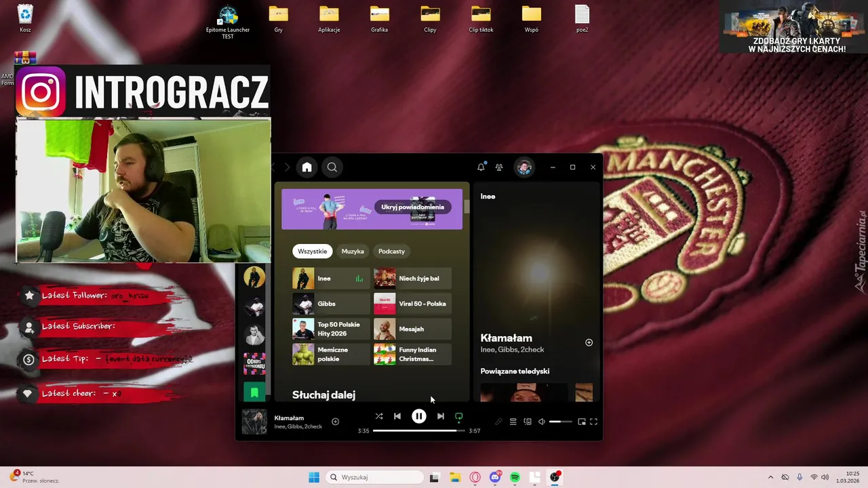The image size is (868, 488).
Task: Toggle shuffle playback
Action: [x=378, y=416]
